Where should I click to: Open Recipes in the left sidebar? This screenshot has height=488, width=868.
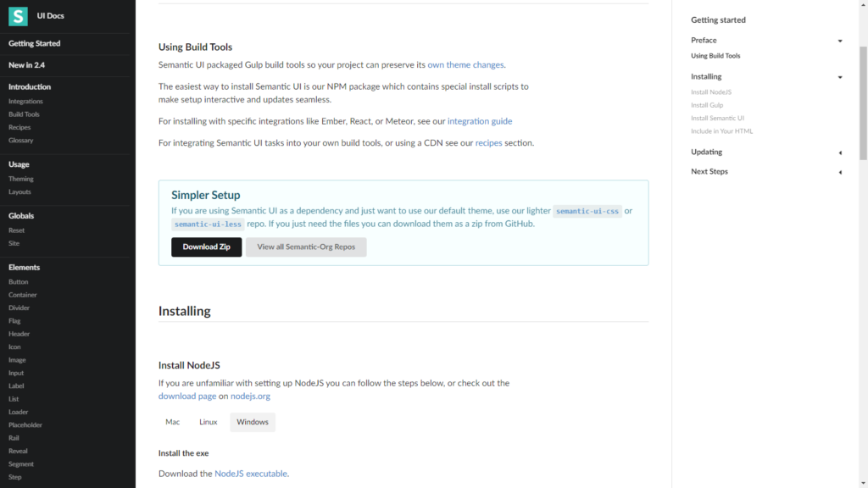click(19, 127)
